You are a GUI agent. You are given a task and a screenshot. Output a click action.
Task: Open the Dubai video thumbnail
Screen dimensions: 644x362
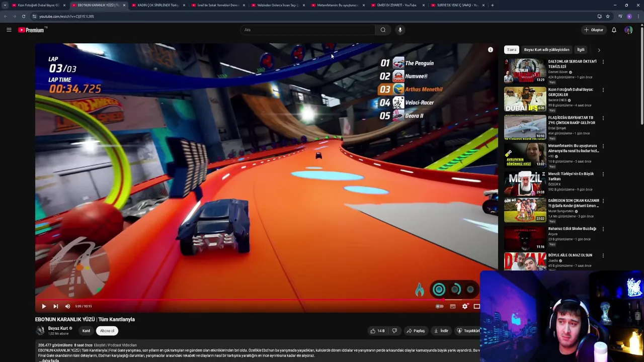(x=525, y=100)
